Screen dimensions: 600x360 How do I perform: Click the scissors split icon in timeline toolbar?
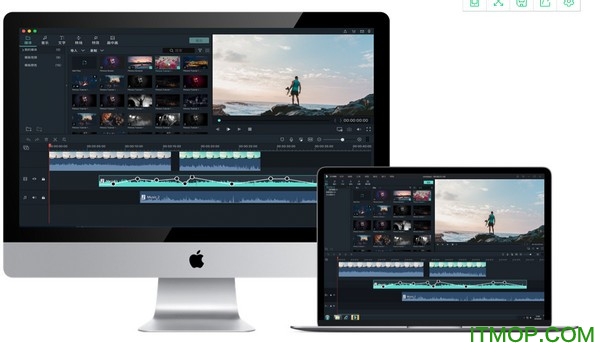tap(55, 140)
